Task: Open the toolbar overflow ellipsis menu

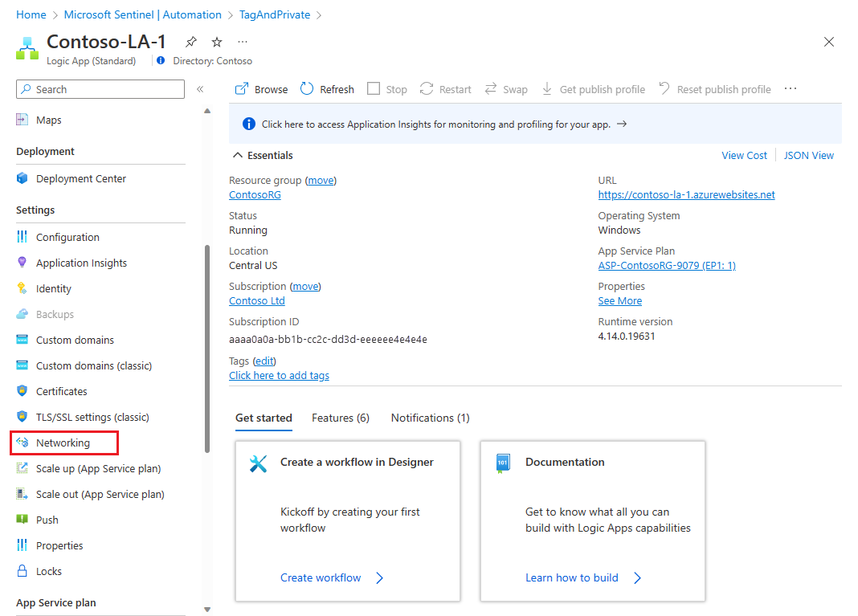Action: coord(791,89)
